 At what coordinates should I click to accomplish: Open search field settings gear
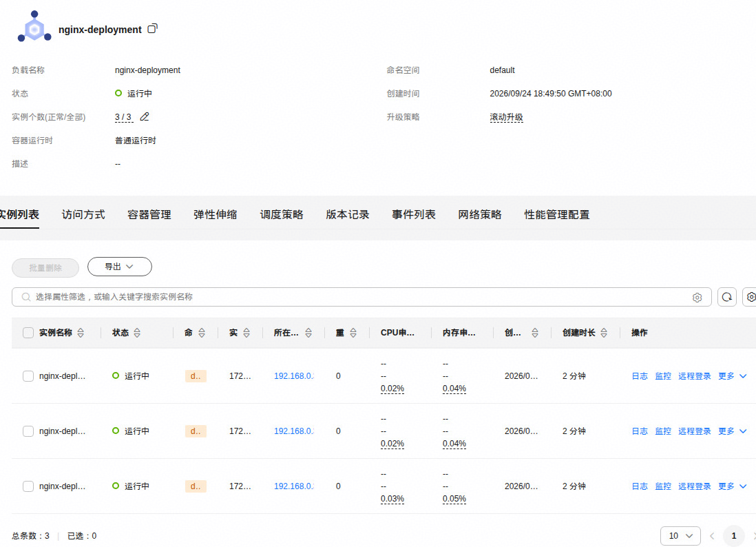click(697, 298)
